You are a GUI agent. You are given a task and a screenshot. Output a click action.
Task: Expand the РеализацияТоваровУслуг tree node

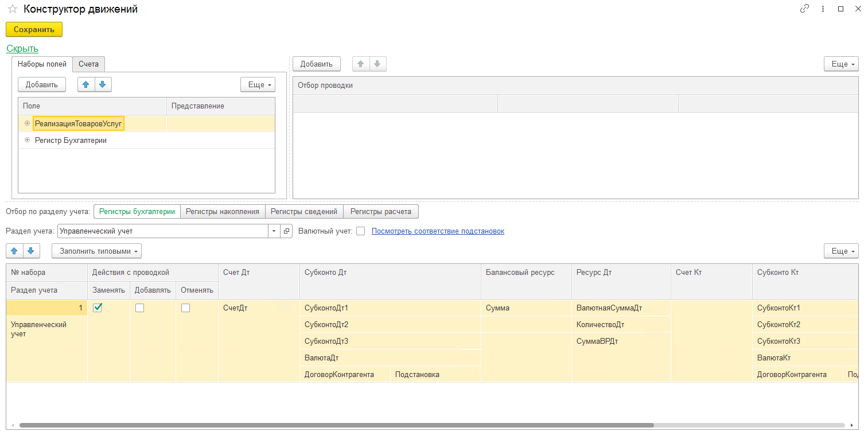[x=27, y=123]
